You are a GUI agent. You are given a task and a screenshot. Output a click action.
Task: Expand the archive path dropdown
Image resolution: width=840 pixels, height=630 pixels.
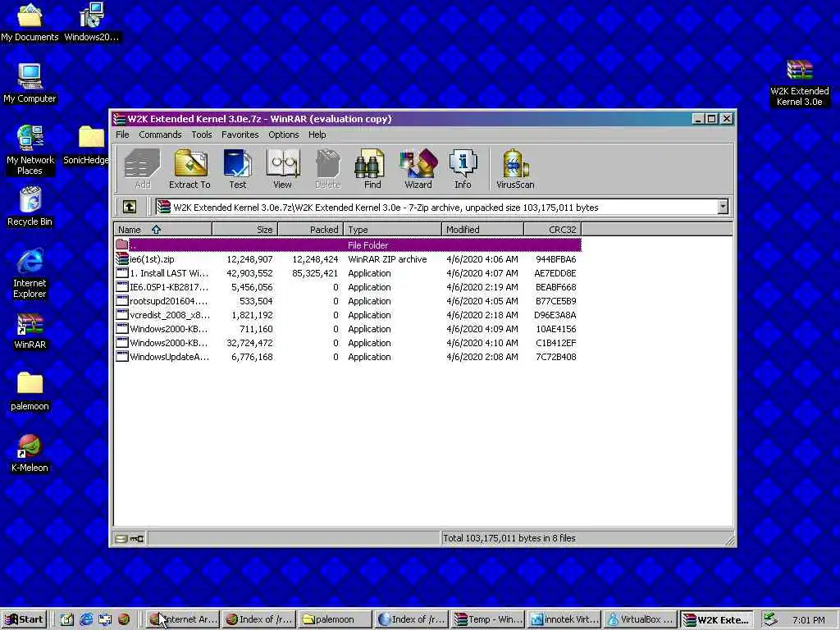[x=723, y=207]
